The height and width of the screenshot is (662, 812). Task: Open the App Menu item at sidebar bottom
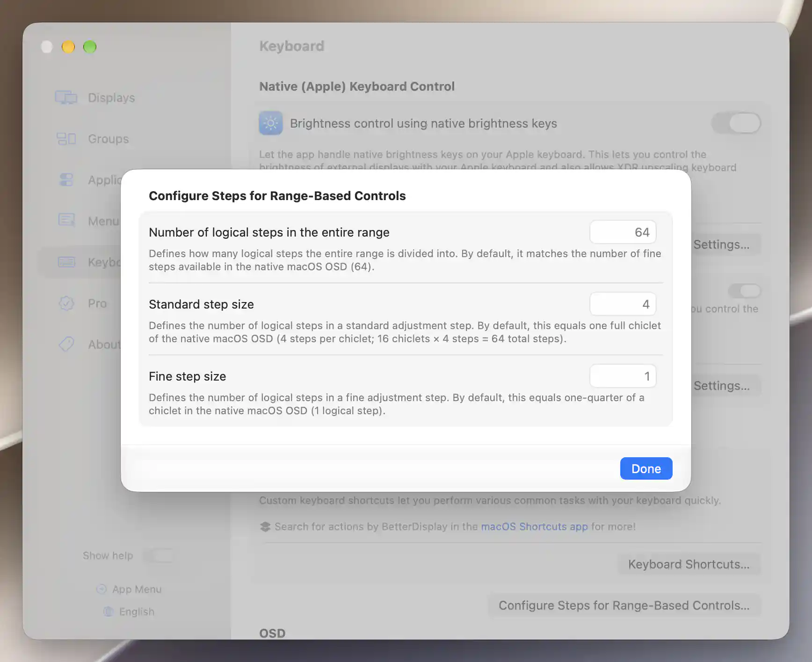[129, 589]
